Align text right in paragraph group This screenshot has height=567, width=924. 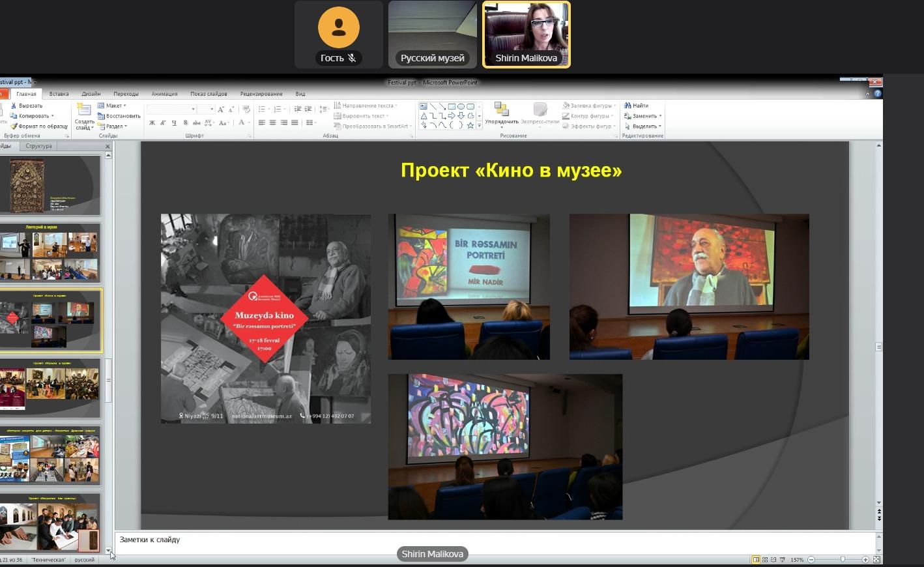[284, 123]
